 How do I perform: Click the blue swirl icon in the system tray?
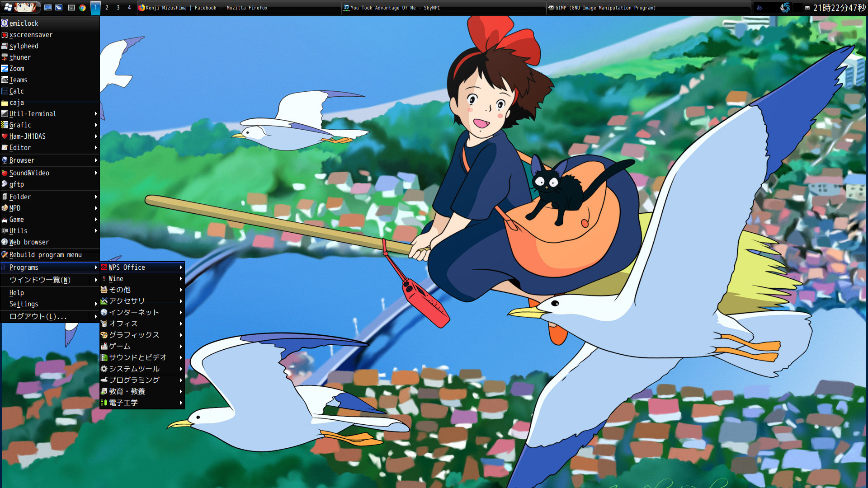coord(785,8)
